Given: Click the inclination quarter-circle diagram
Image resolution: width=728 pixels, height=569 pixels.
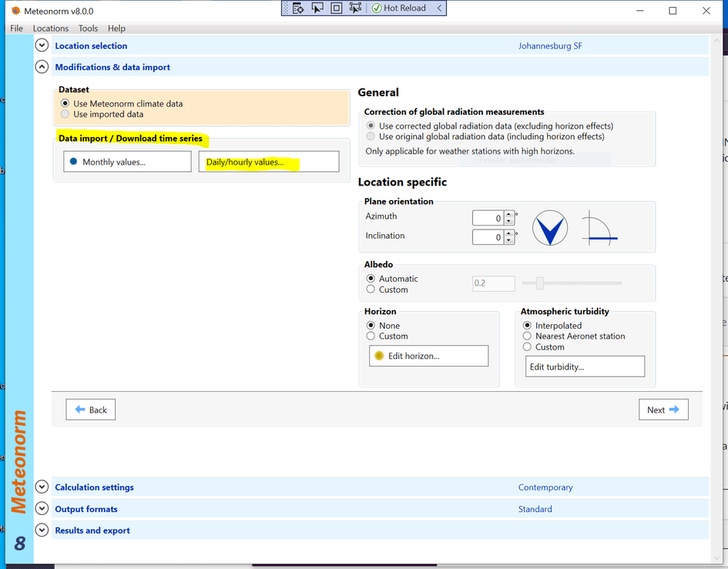Looking at the screenshot, I should (600, 228).
